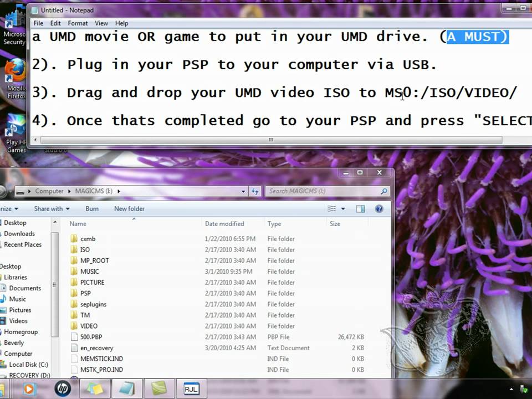
Task: Select Computer in navigation pane
Action: pyautogui.click(x=18, y=354)
